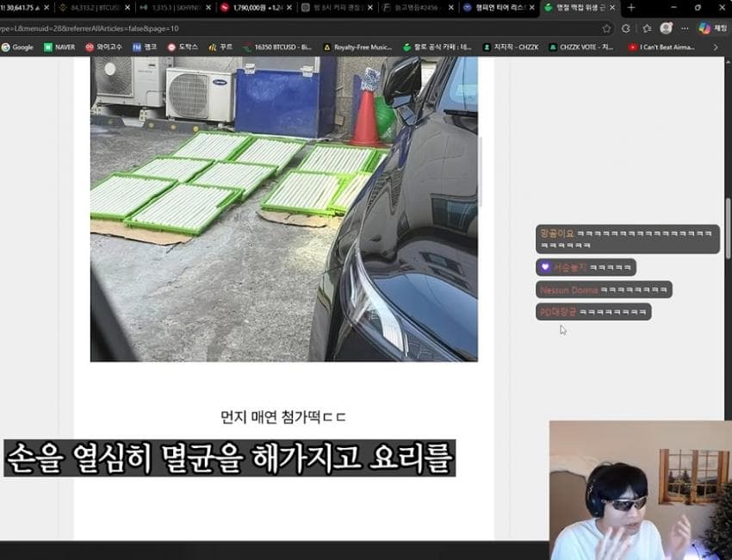This screenshot has height=560, width=732.
Task: Open the browser settings ellipsis menu
Action: (685, 28)
